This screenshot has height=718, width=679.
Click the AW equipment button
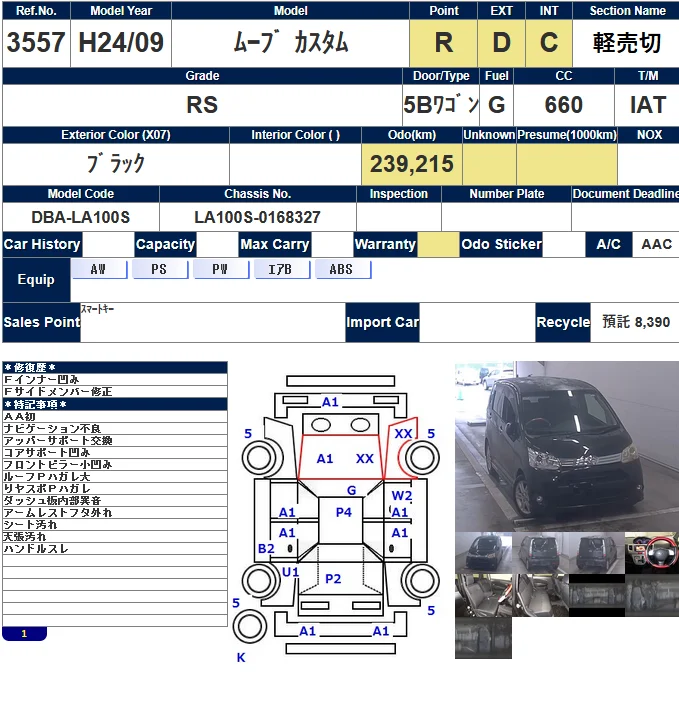(99, 270)
